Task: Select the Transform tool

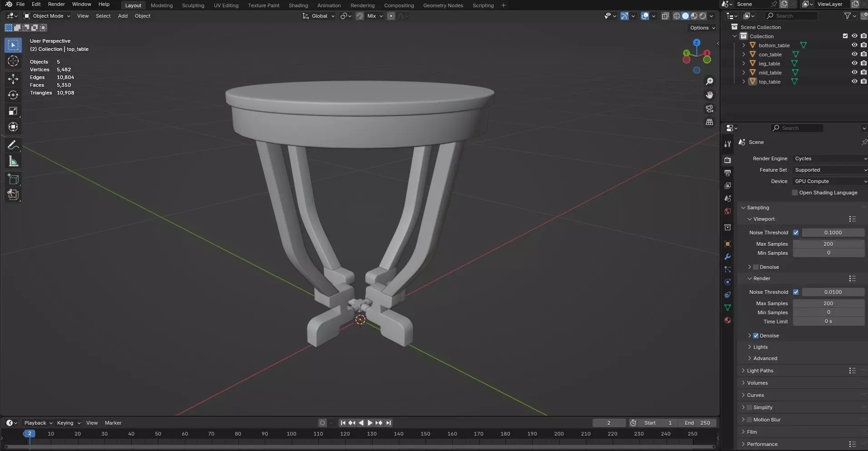Action: pos(13,127)
